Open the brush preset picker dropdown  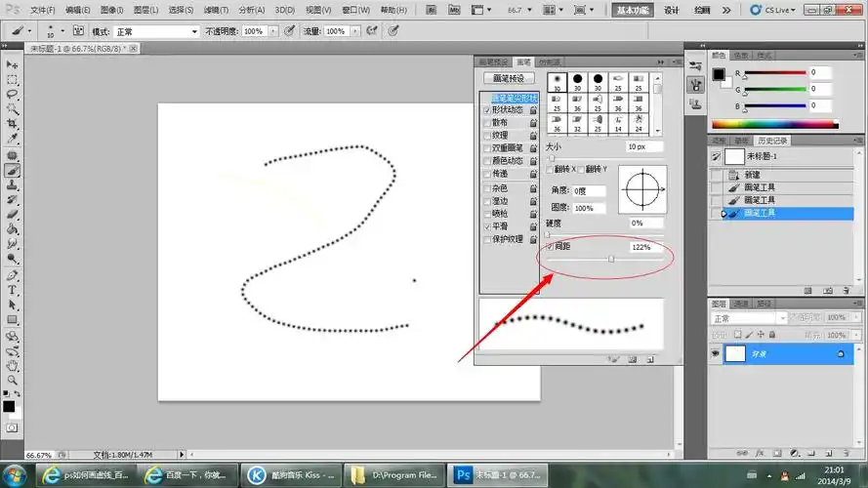pos(60,31)
